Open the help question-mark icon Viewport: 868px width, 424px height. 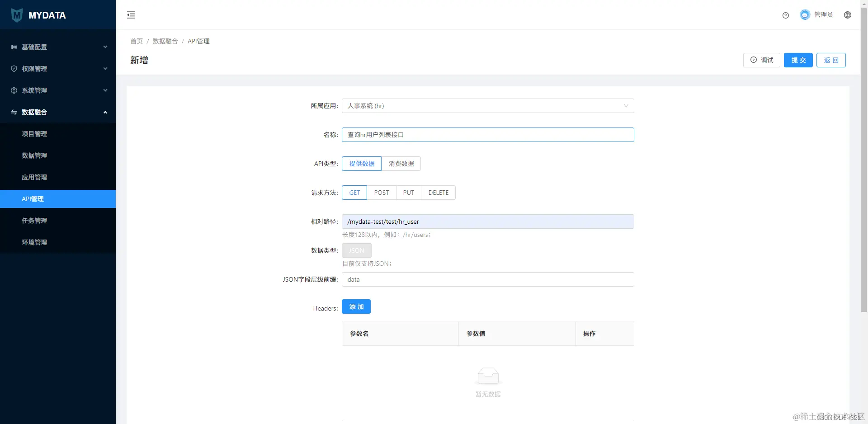point(785,15)
